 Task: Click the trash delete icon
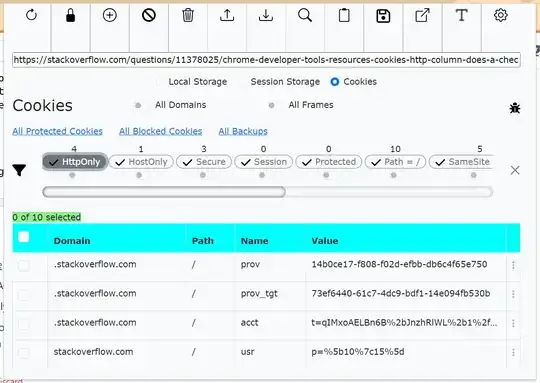point(188,15)
